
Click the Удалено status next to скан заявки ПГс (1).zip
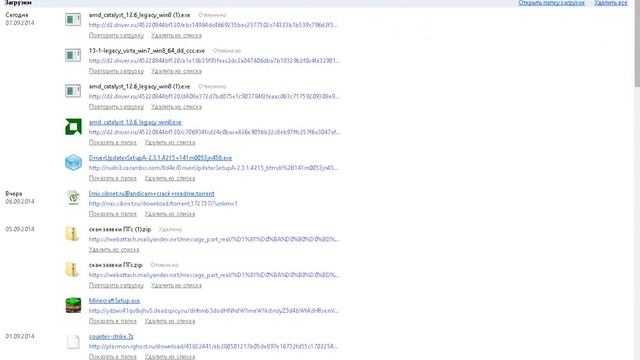[170, 229]
